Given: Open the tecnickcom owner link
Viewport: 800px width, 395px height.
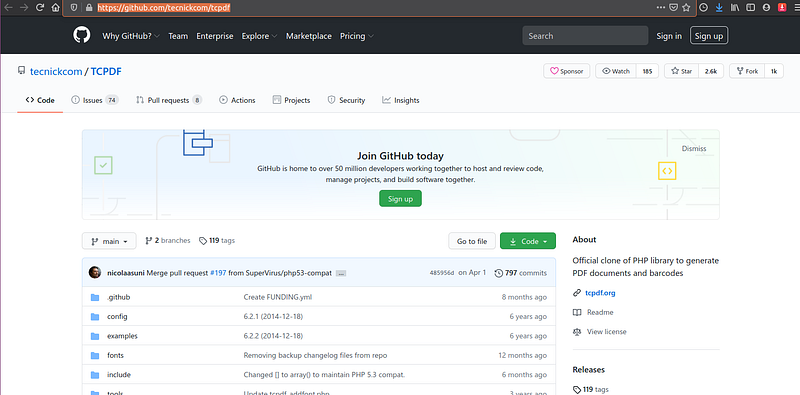Looking at the screenshot, I should [x=56, y=71].
